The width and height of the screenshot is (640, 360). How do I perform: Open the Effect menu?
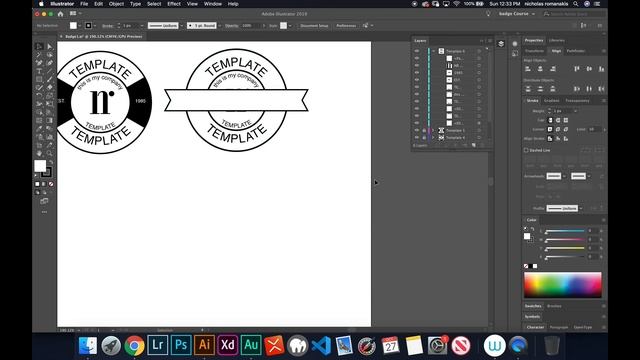pos(174,4)
